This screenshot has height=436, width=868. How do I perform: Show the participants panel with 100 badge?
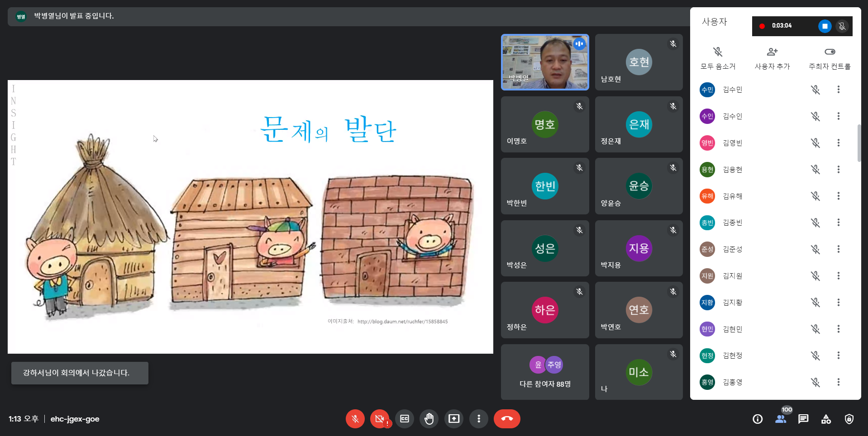pos(781,419)
